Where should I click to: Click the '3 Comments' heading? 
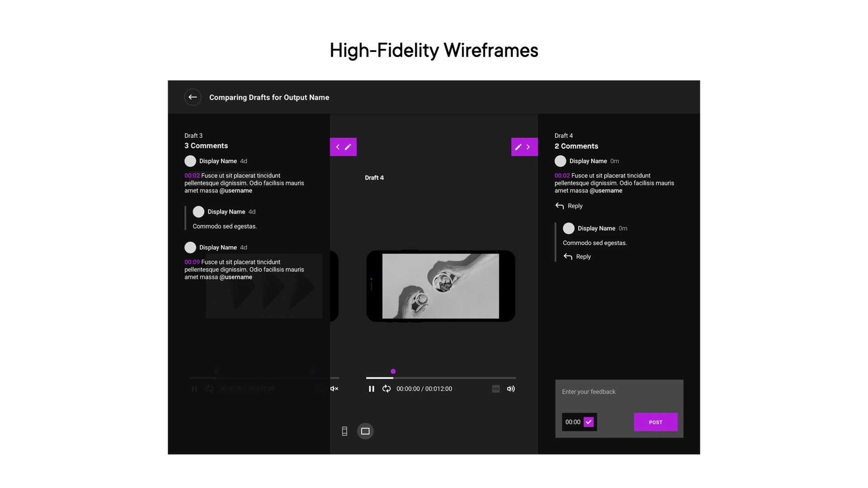(x=206, y=146)
